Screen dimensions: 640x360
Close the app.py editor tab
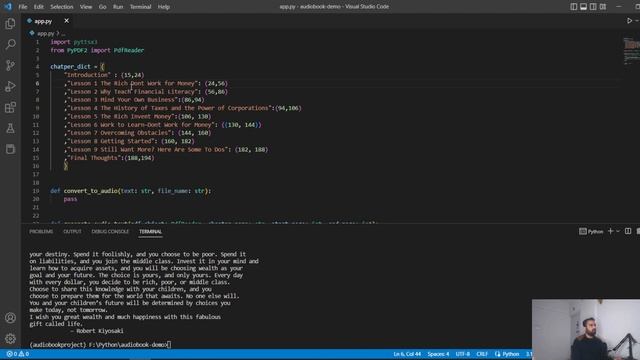tap(67, 20)
